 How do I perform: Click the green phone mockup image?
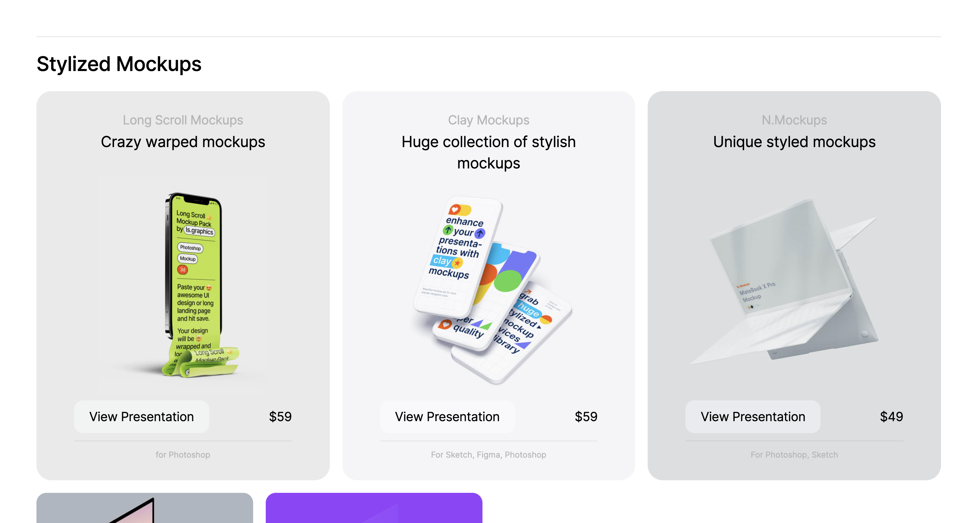pos(194,285)
